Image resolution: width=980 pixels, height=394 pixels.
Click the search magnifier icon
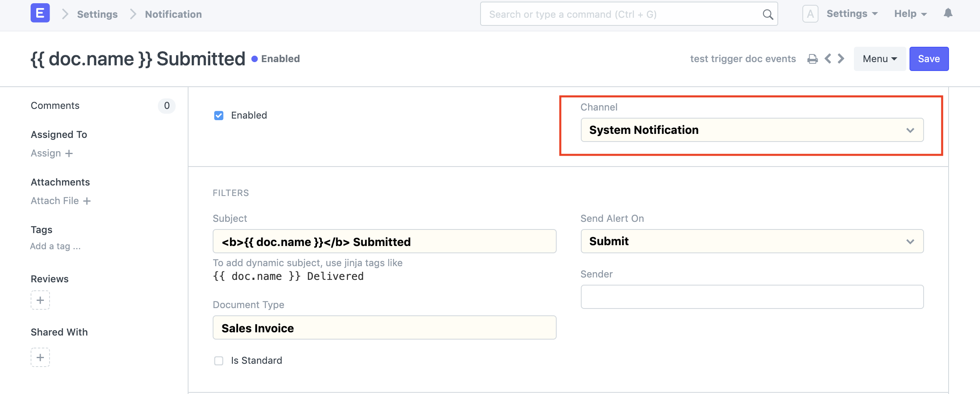(767, 14)
